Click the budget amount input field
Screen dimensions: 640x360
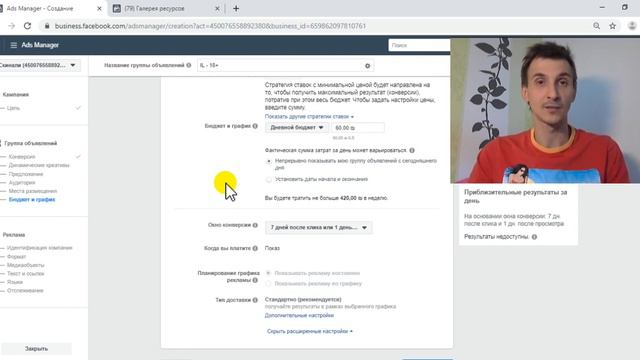pos(358,128)
